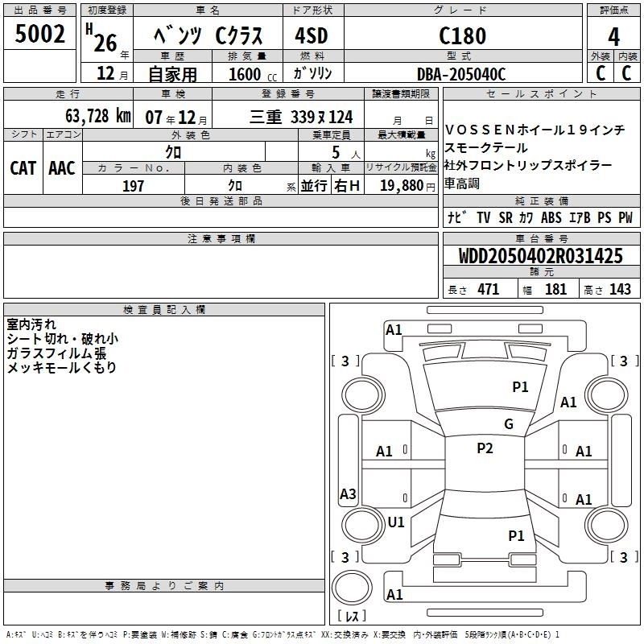This screenshot has width=644, height=644.
Task: Select the CAT shift value
Action: click(23, 168)
